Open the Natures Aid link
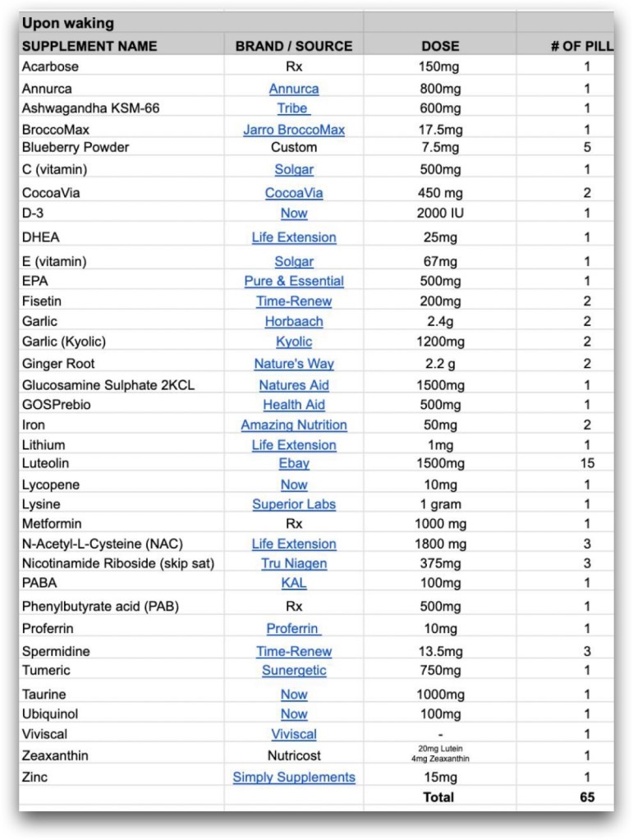This screenshot has height=840, width=633. (293, 385)
